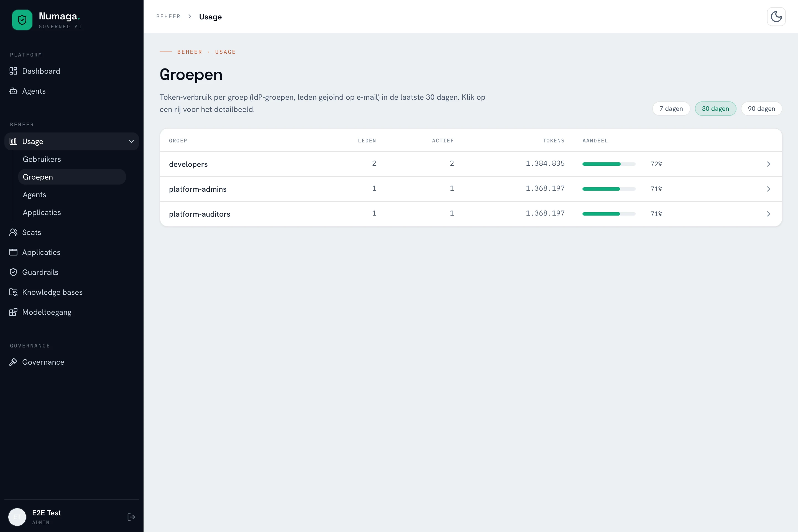Screen dimensions: 798x532
Task: Open Modeltoegang in the sidebar
Action: pos(71,312)
